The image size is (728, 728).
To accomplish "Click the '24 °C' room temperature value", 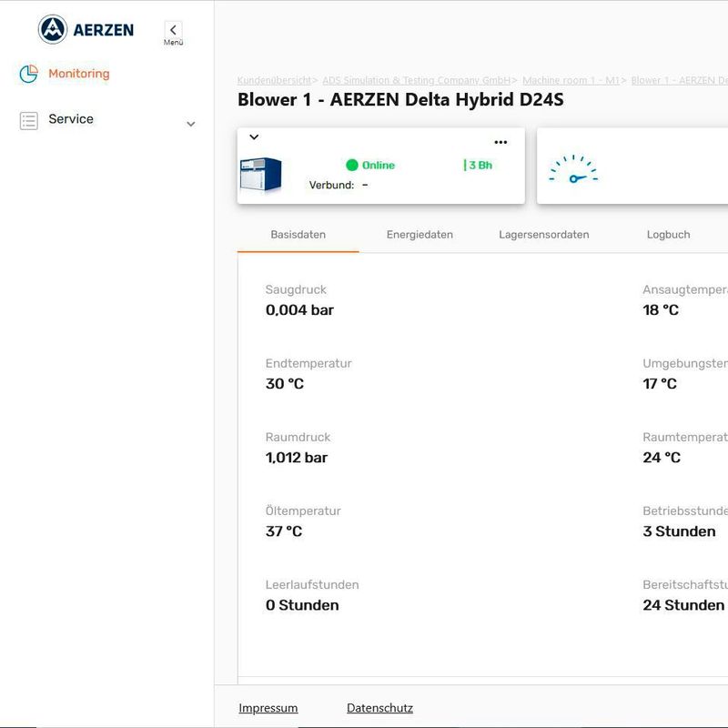I will 662,458.
